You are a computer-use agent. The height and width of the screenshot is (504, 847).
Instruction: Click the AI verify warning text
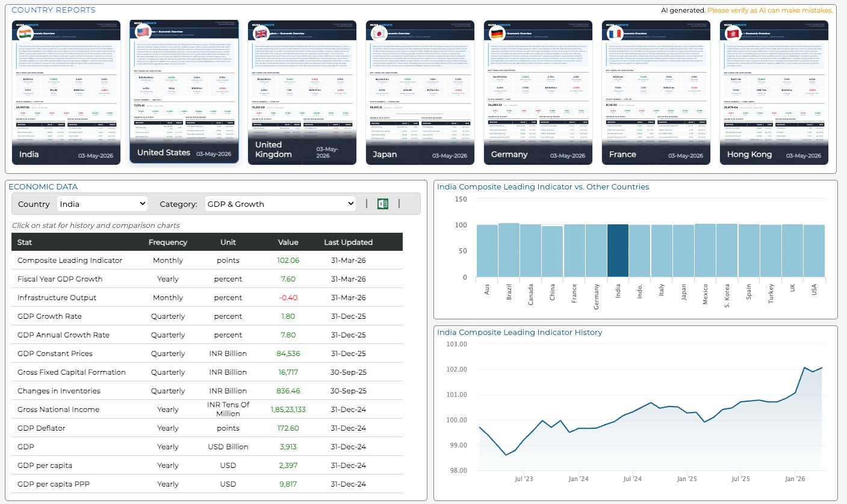coord(770,10)
